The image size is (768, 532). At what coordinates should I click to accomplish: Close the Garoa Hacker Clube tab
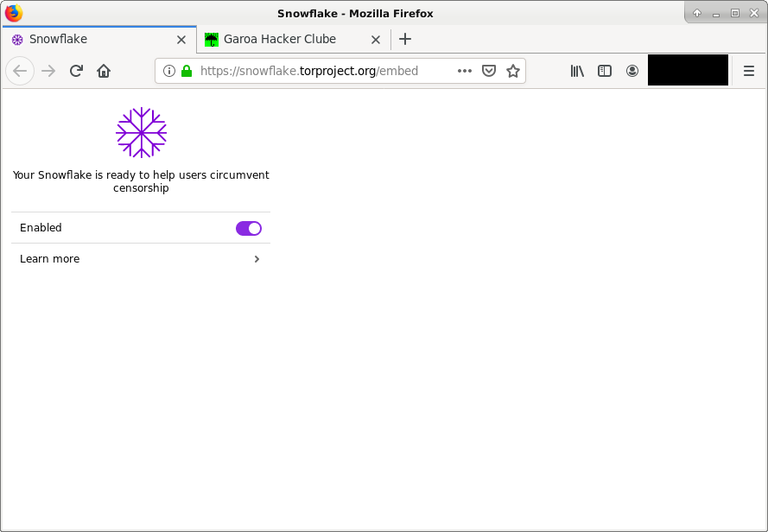(x=376, y=40)
